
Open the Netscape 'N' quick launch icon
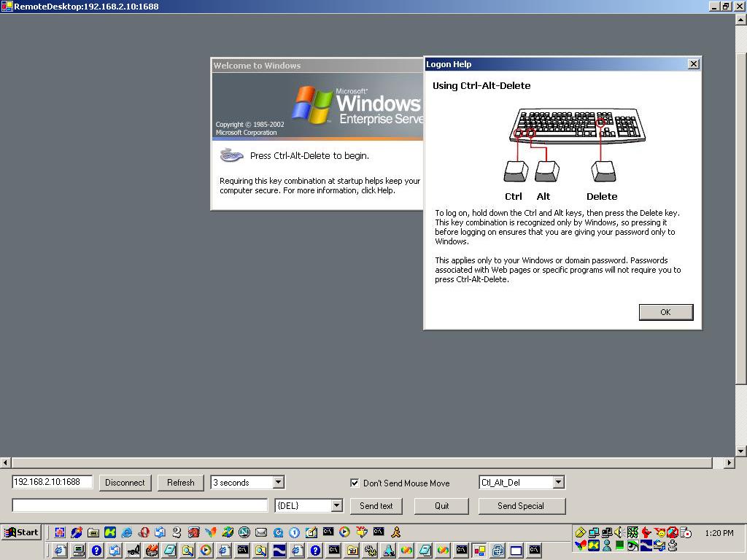pyautogui.click(x=244, y=532)
